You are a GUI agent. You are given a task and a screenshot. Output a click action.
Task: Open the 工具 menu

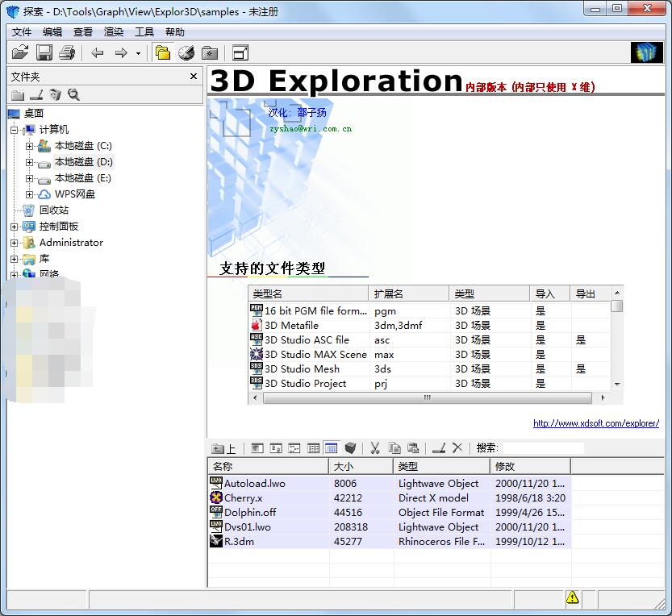(x=145, y=32)
